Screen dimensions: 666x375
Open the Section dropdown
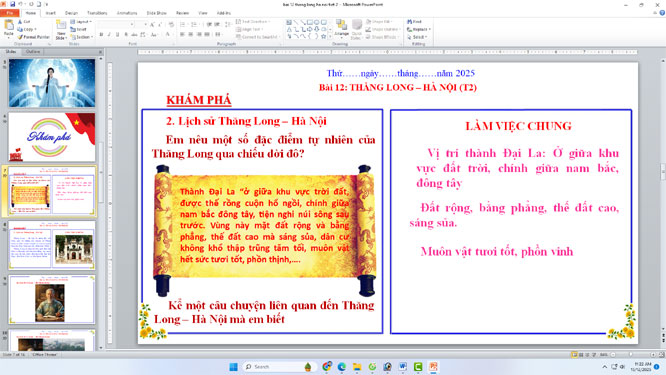[82, 37]
